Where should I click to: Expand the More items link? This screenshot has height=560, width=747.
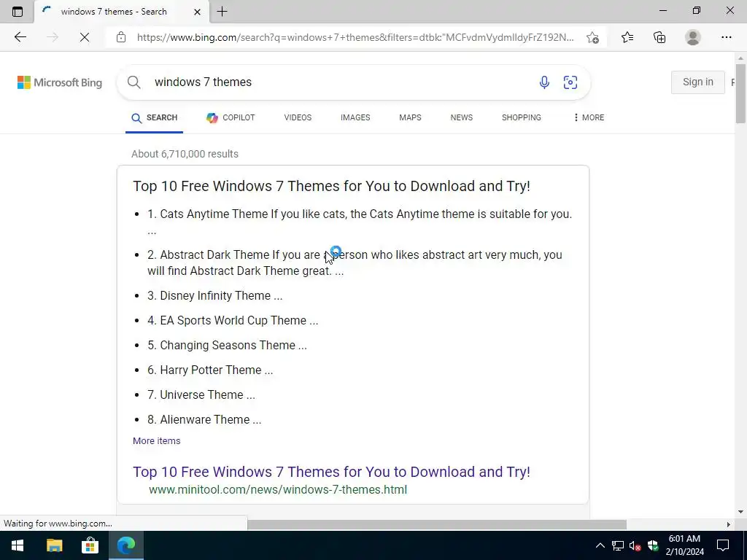click(x=156, y=441)
